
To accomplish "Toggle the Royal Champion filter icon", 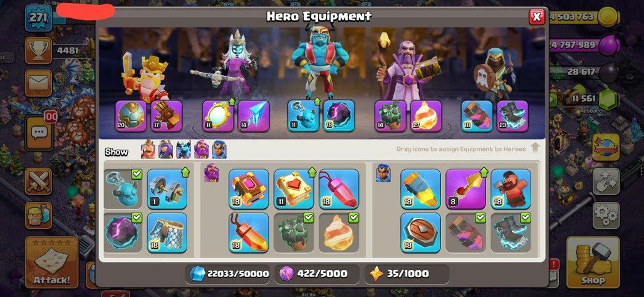I will (x=219, y=150).
